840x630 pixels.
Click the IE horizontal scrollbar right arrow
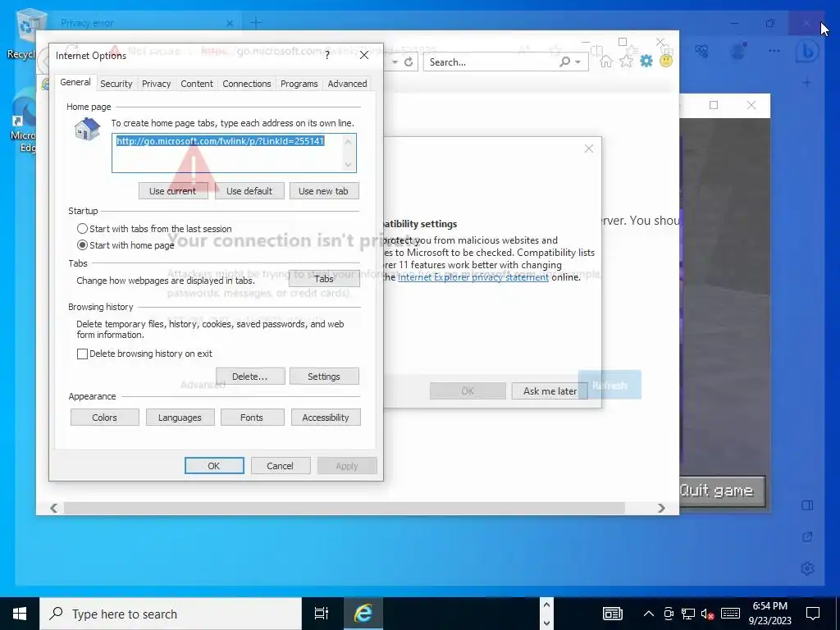point(661,508)
